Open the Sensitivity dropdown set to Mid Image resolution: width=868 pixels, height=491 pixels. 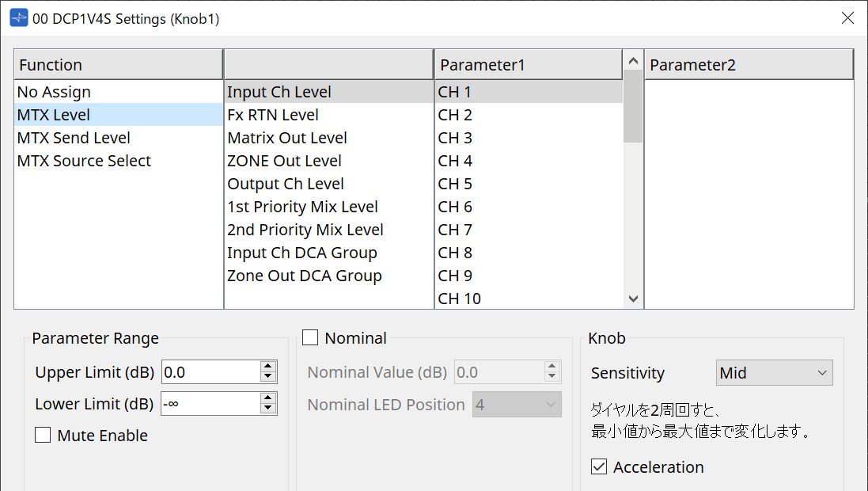point(774,372)
